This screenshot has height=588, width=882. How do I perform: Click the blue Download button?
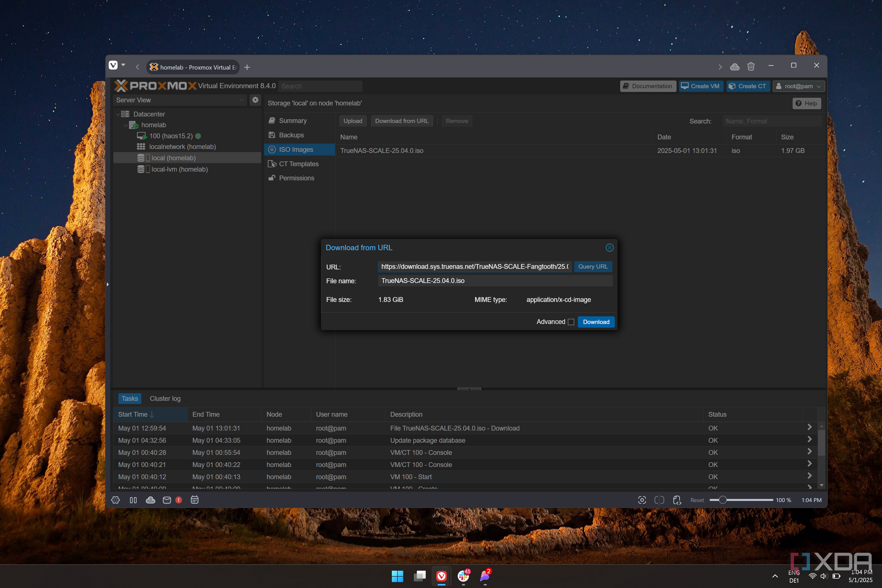coord(596,322)
